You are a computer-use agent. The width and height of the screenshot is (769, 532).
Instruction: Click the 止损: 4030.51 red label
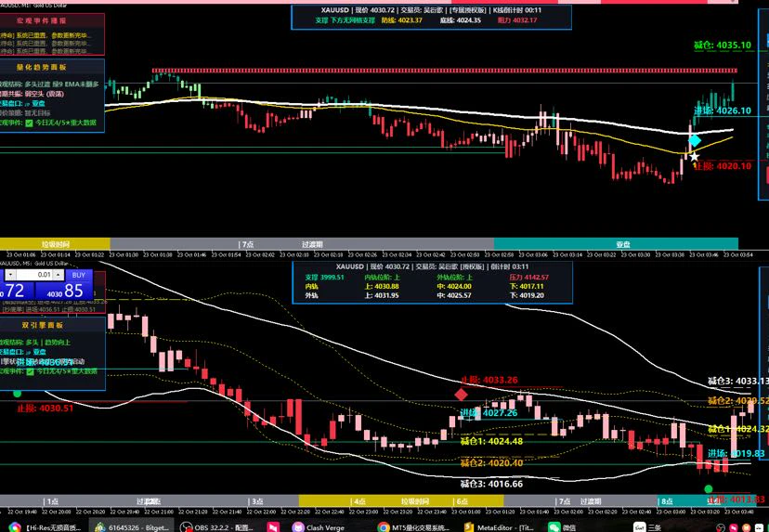point(46,408)
